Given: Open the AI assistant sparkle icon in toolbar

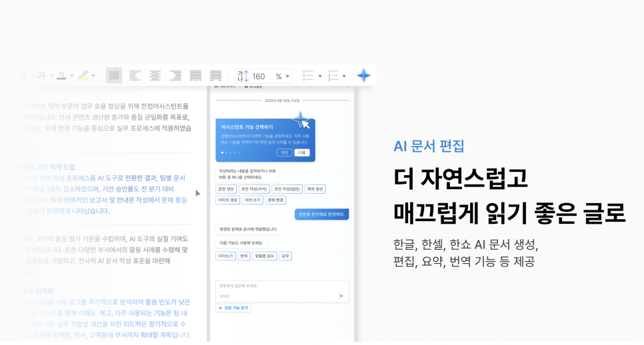Looking at the screenshot, I should click(x=363, y=75).
